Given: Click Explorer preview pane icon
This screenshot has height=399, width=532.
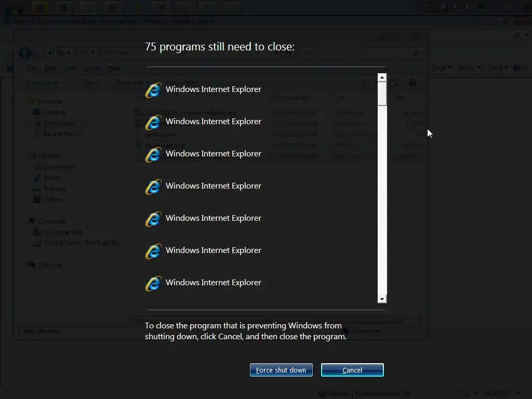Looking at the screenshot, I should 395,83.
